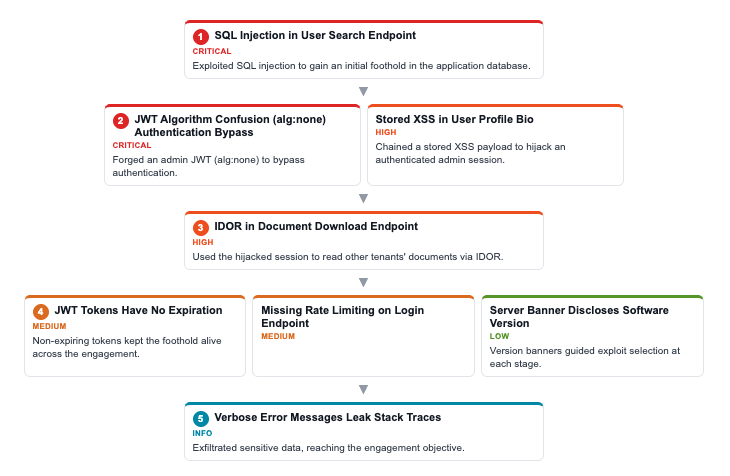Click arrow below SQL Injection card

(364, 91)
